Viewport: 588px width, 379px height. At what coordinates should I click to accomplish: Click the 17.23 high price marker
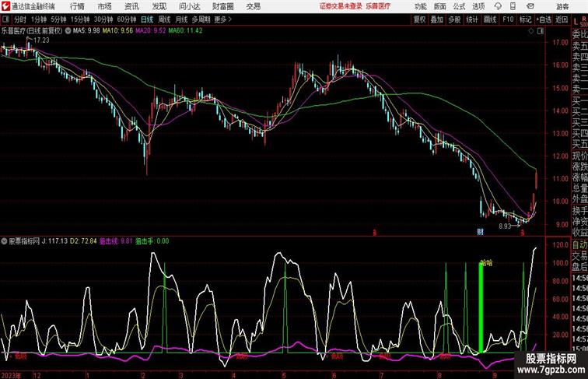pyautogui.click(x=41, y=40)
